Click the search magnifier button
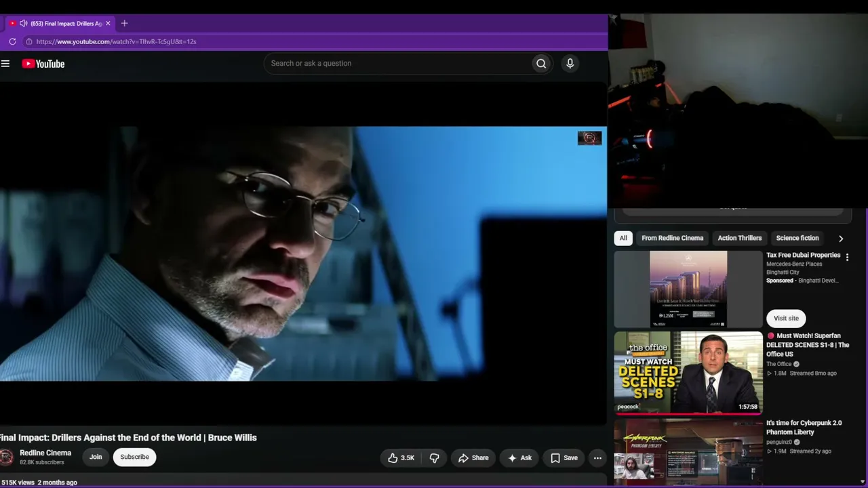The image size is (868, 488). (541, 64)
